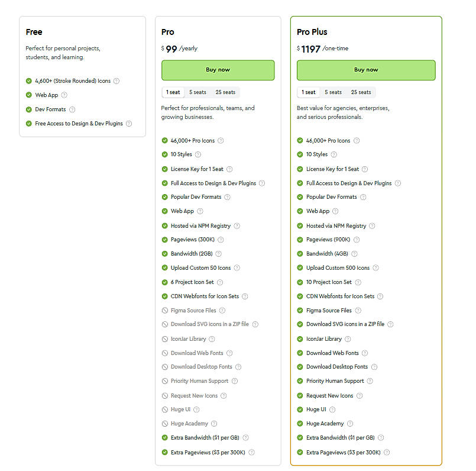476x471 pixels.
Task: Open help icon beside Pro Priority Human Support
Action: coord(235,380)
